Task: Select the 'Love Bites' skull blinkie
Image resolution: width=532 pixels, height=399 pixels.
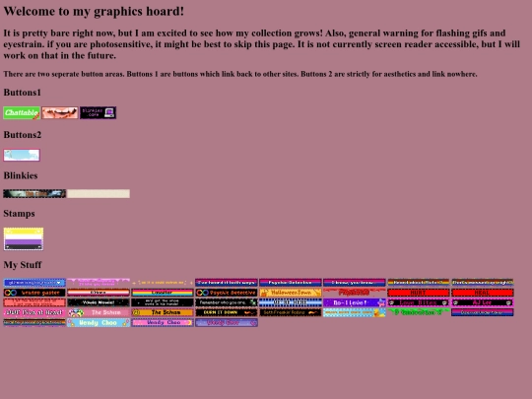Action: pos(419,302)
